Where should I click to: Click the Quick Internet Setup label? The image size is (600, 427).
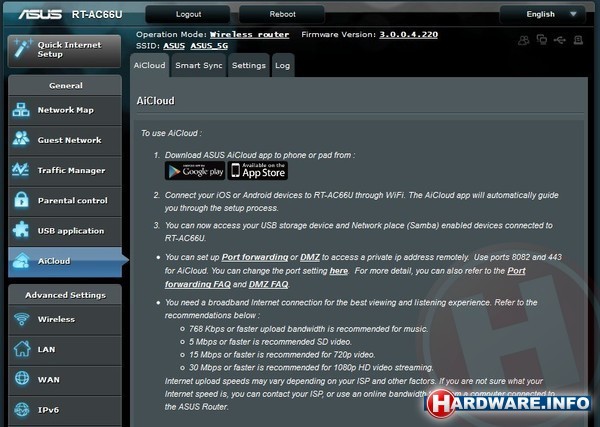pyautogui.click(x=69, y=49)
